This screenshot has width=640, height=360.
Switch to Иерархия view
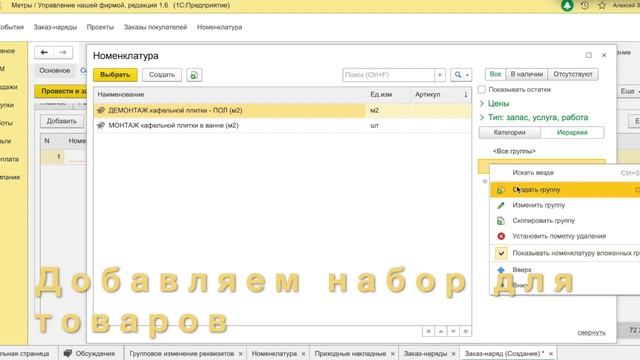[572, 133]
